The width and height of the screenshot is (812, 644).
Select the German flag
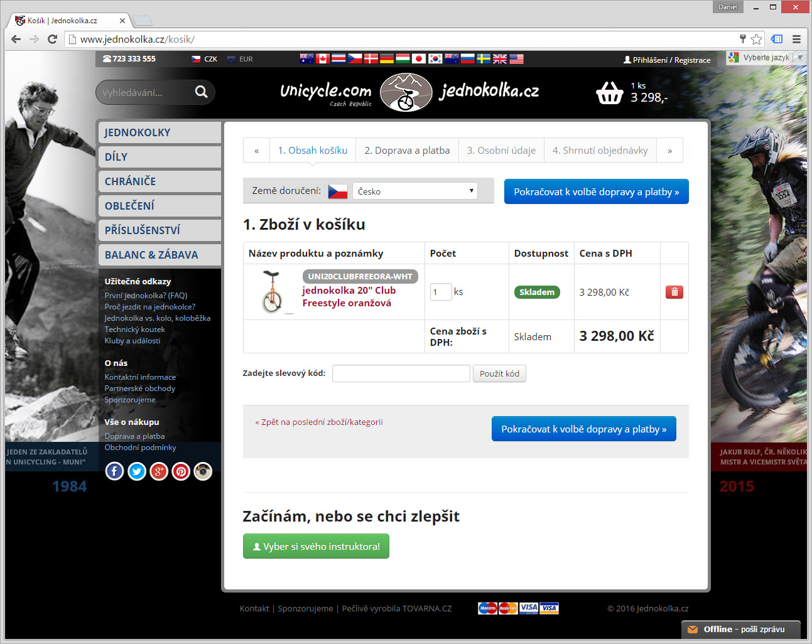click(387, 58)
